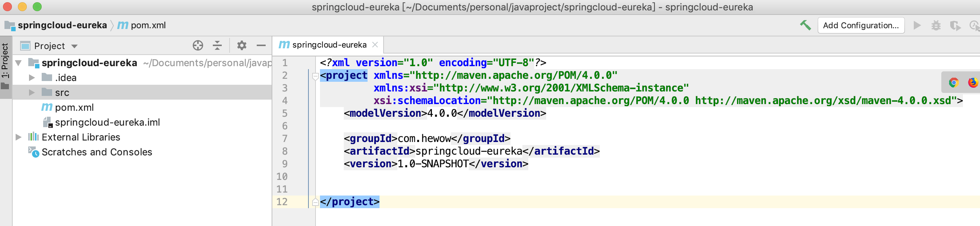Screen dimensions: 980x226
Task: Open Project panel settings gear
Action: (x=241, y=46)
